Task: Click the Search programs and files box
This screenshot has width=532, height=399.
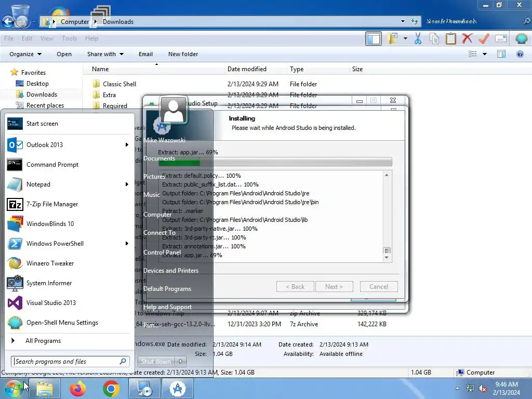Action: pyautogui.click(x=70, y=362)
